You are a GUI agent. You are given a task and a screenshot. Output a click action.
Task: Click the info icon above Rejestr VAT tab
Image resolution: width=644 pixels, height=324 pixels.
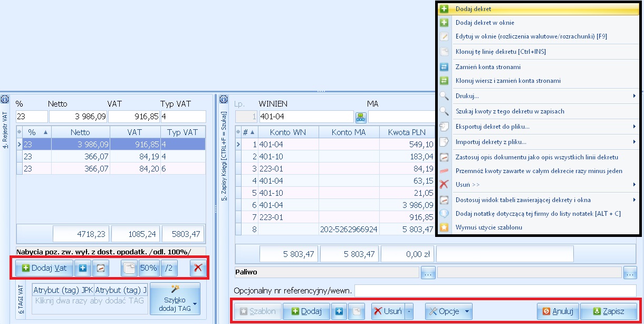point(4,99)
